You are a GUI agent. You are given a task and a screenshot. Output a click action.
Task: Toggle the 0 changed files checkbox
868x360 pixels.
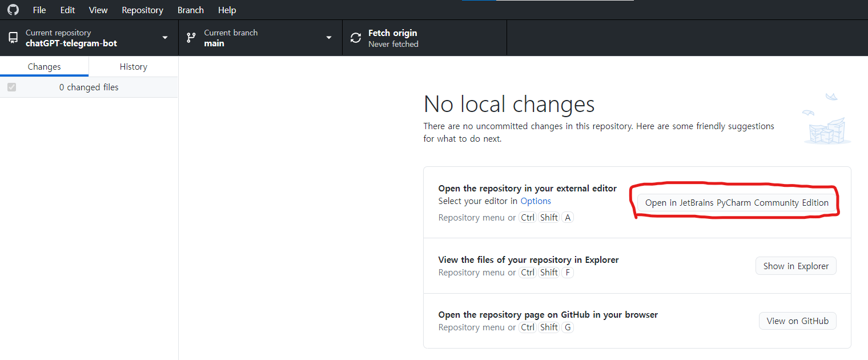coord(11,87)
